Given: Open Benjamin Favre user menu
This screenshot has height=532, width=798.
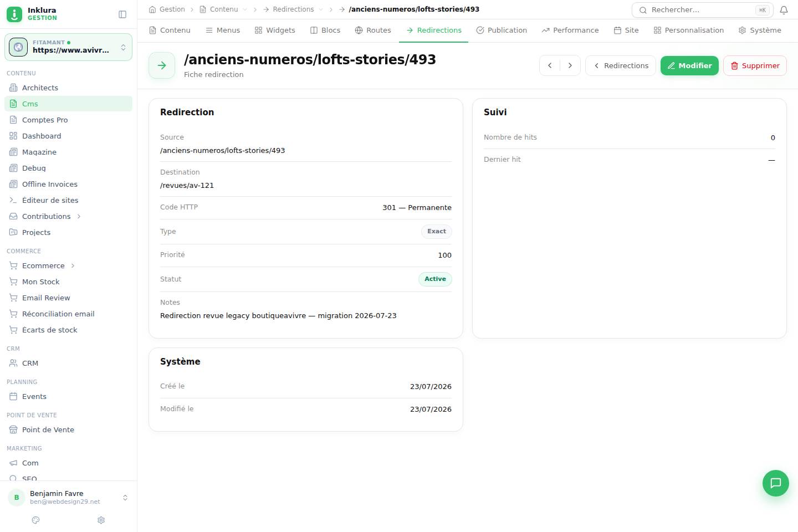Looking at the screenshot, I should pos(68,497).
